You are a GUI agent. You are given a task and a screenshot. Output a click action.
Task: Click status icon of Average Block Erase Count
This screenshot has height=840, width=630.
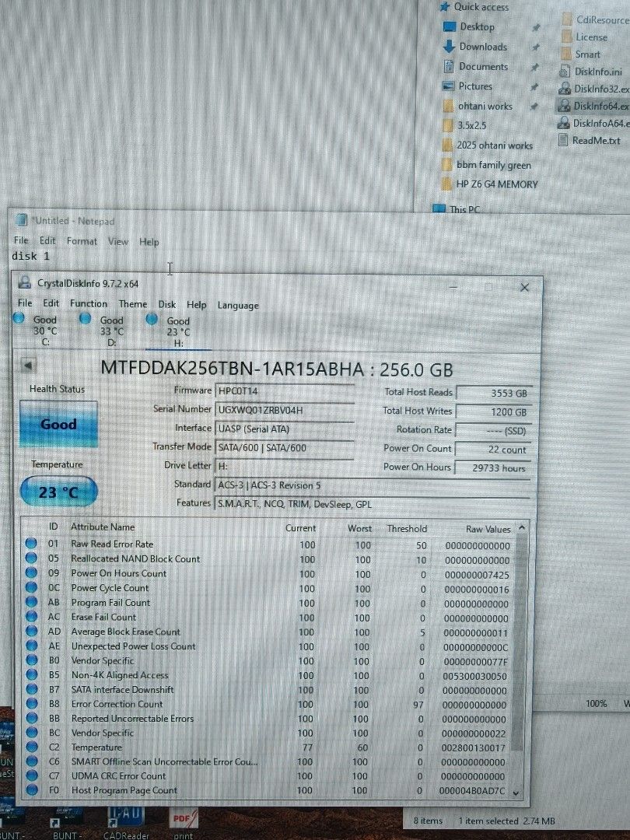click(31, 631)
